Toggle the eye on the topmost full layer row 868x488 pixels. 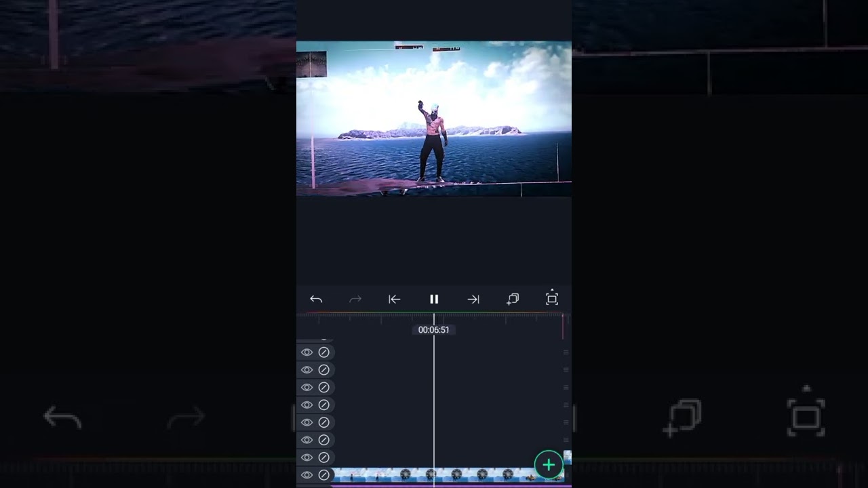click(x=307, y=352)
